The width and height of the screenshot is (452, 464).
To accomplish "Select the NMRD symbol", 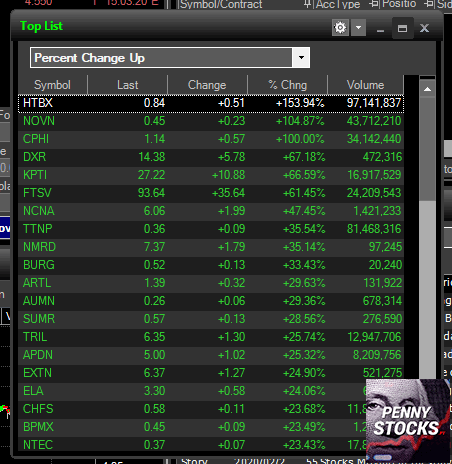I will 39,247.
